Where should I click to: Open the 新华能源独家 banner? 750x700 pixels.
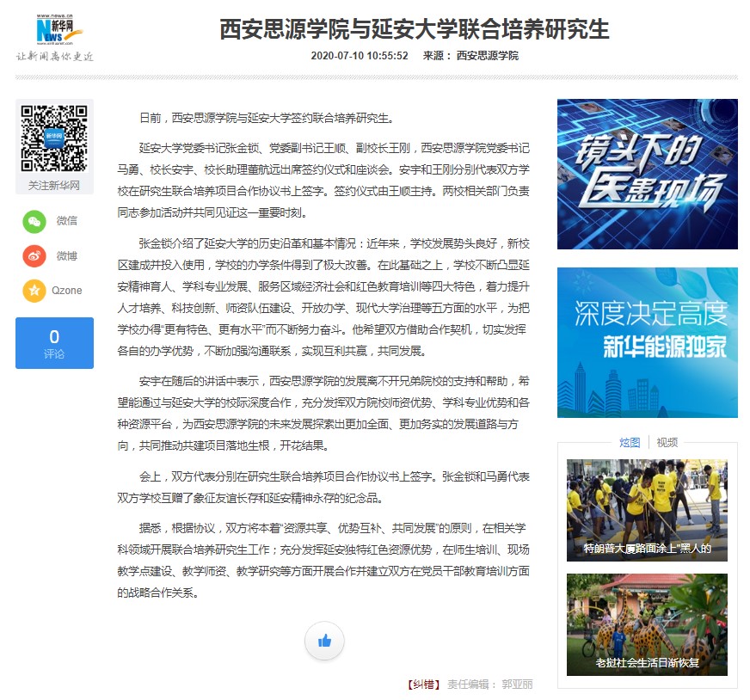point(647,342)
